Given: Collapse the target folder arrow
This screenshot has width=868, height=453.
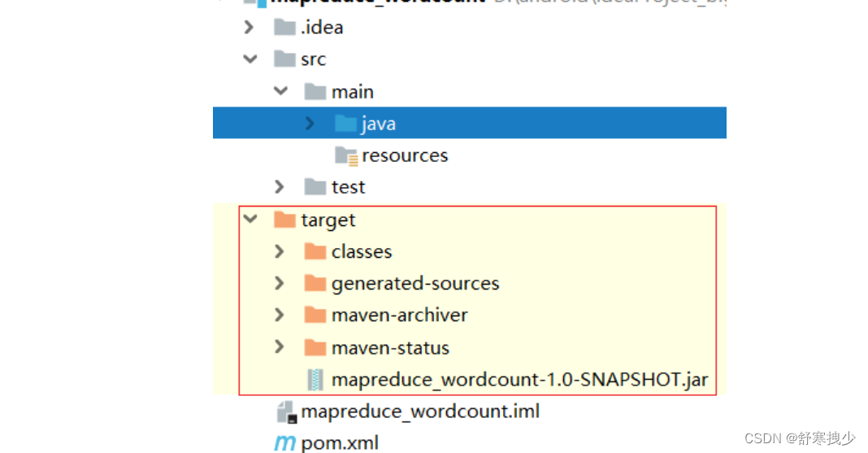Looking at the screenshot, I should [x=250, y=220].
